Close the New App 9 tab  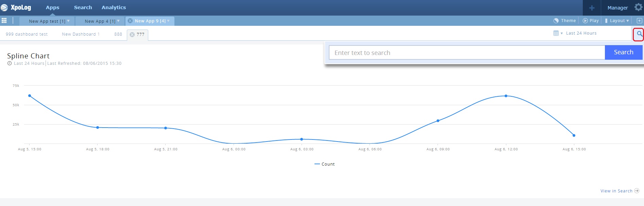(x=130, y=21)
